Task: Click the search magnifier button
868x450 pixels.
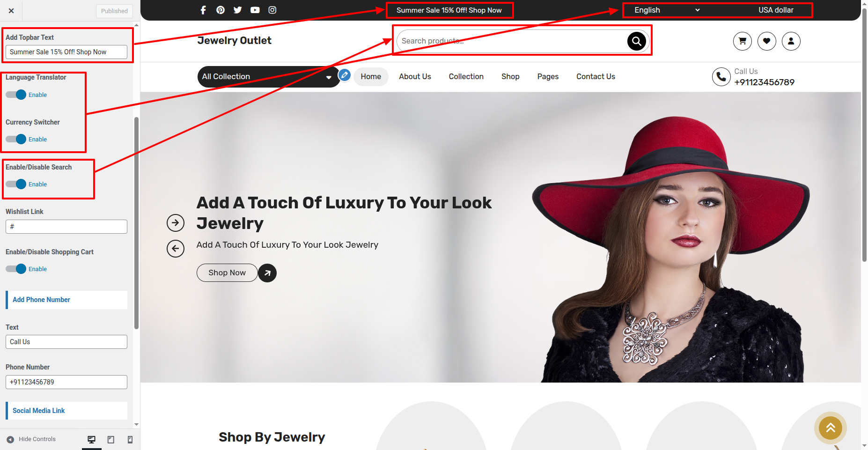Action: tap(636, 41)
